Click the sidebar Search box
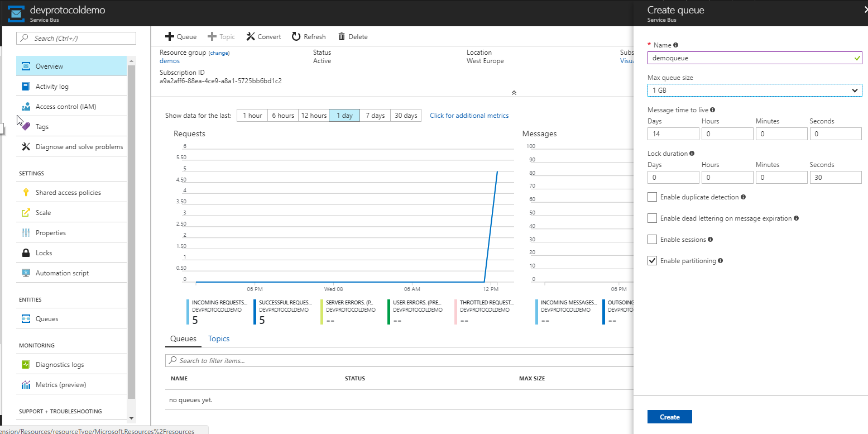The width and height of the screenshot is (868, 434). [x=76, y=39]
